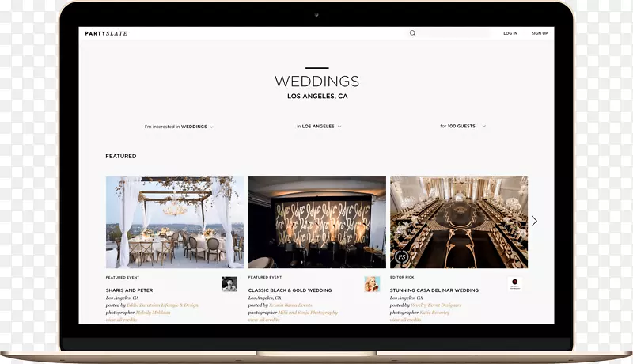View all credits for Casa Del Mar Wedding
The image size is (633, 364).
(x=405, y=320)
